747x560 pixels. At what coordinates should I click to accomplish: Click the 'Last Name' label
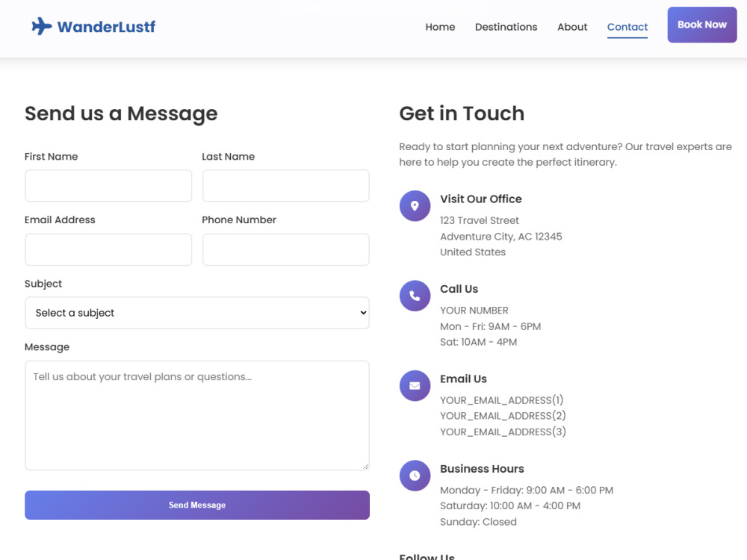point(228,157)
